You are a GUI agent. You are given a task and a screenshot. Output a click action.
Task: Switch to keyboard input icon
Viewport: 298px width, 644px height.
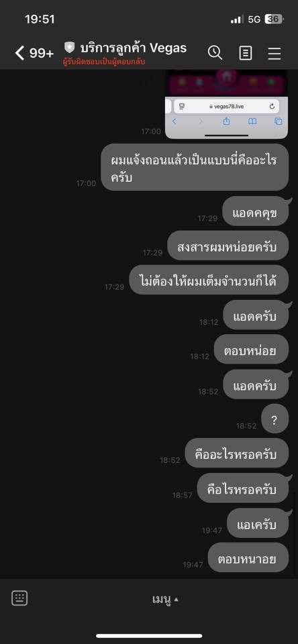19,598
